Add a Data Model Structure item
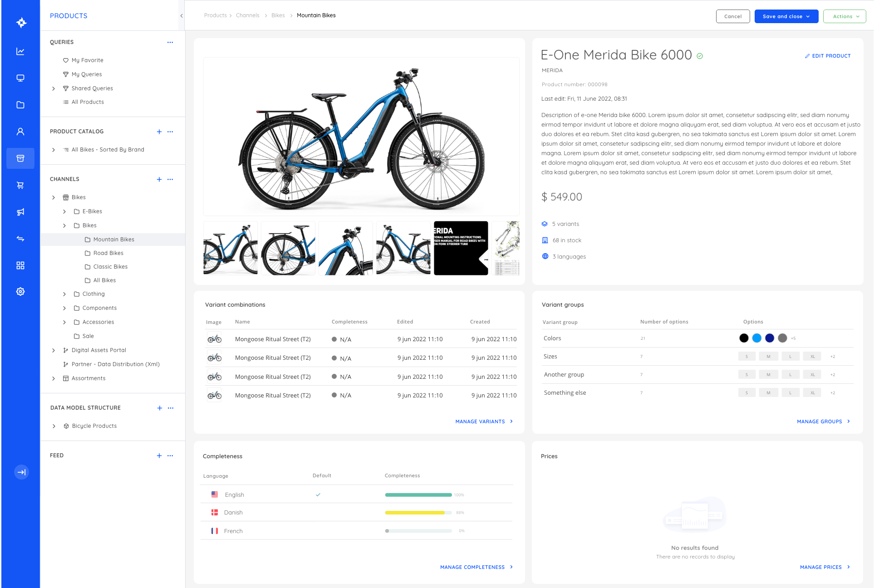 coord(160,408)
